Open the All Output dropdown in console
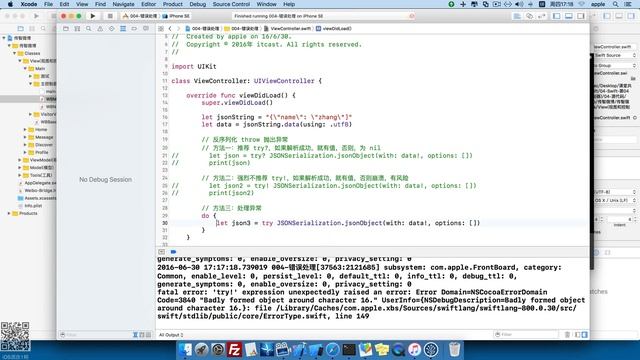Screen dimensions: 640x360 (171, 335)
